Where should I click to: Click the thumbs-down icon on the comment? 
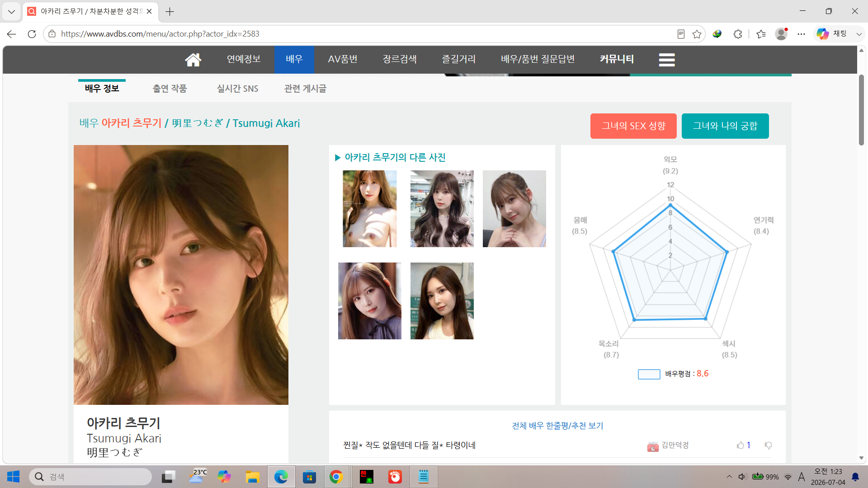pos(768,445)
